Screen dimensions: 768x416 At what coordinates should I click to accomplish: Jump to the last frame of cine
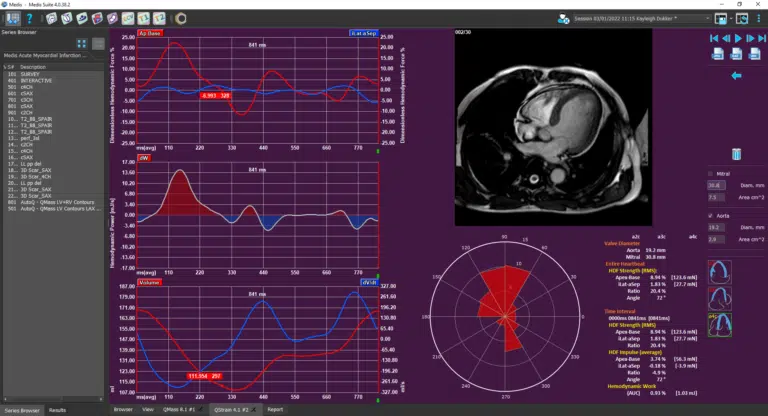[x=760, y=38]
